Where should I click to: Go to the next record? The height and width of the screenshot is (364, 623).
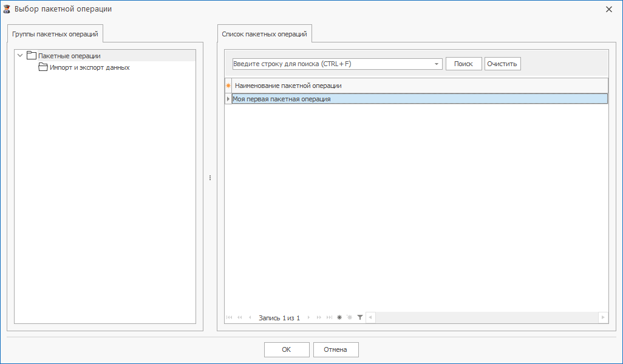(308, 317)
